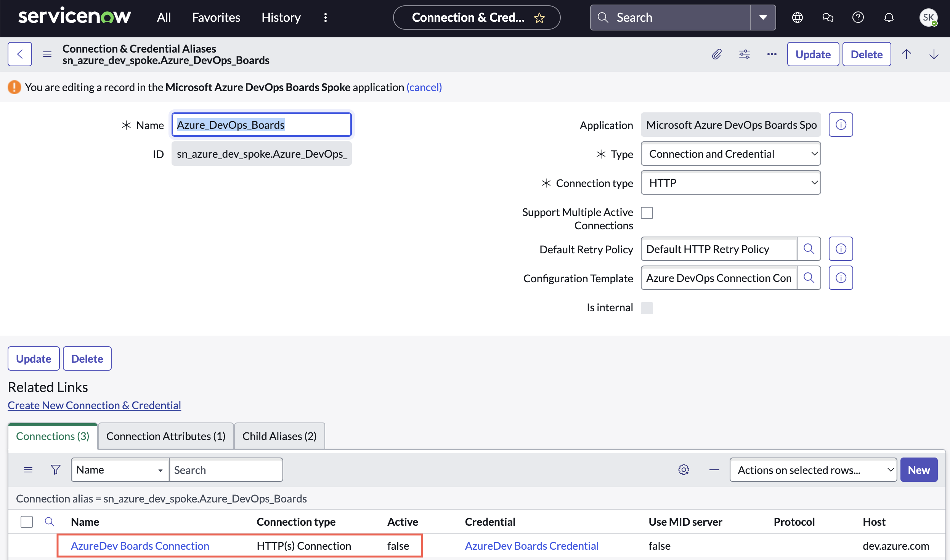Click the bottom Delete button
950x560 pixels.
(x=87, y=358)
